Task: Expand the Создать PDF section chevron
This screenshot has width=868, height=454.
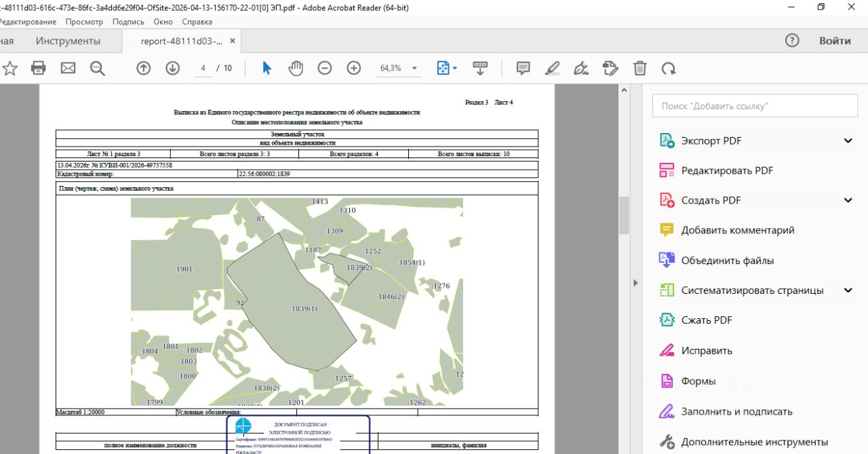Action: (848, 200)
